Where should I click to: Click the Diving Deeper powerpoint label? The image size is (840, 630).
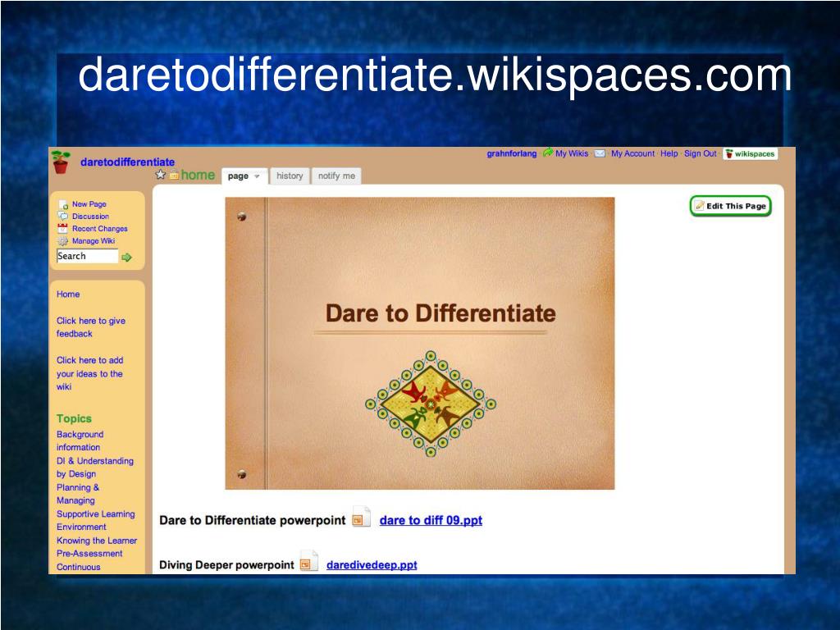[226, 564]
